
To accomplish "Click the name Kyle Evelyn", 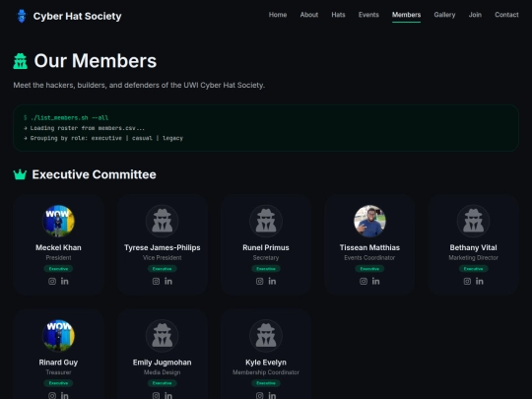I will pos(266,363).
